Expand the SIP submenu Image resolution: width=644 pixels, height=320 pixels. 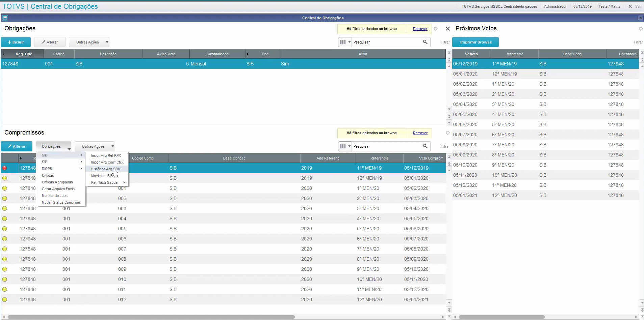[x=61, y=162]
